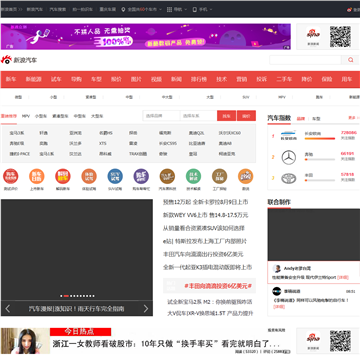Click the Toyota logo in ranking

289,178
